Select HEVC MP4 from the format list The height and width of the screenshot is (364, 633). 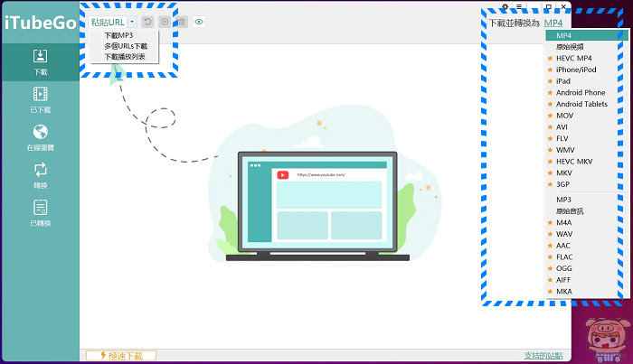573,58
